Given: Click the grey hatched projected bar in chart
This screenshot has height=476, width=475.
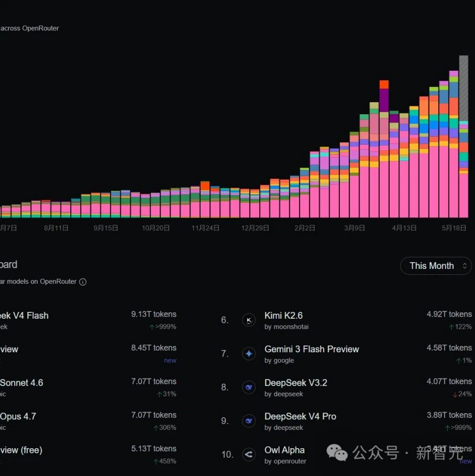Looking at the screenshot, I should tap(463, 88).
